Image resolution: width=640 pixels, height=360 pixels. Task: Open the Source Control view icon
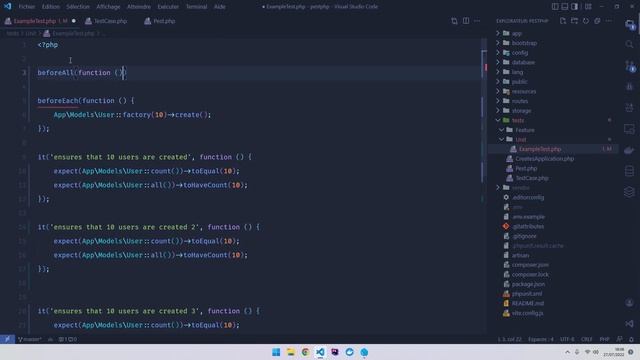629,65
